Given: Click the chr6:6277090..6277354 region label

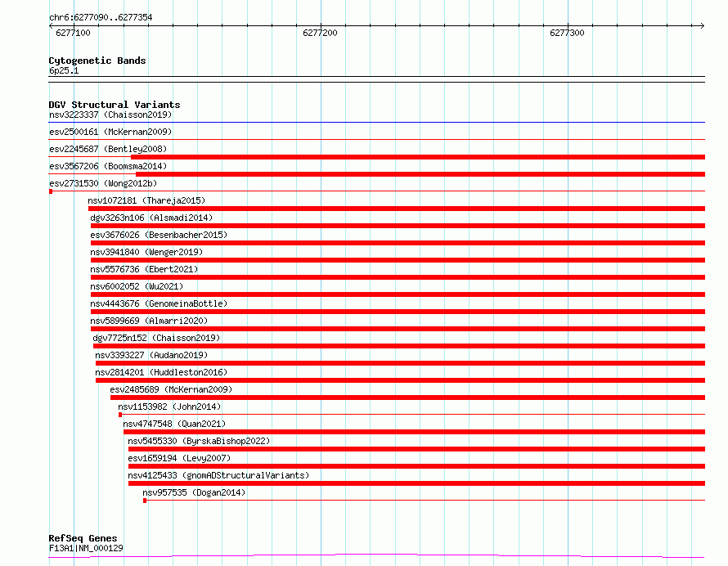Looking at the screenshot, I should click(x=101, y=18).
